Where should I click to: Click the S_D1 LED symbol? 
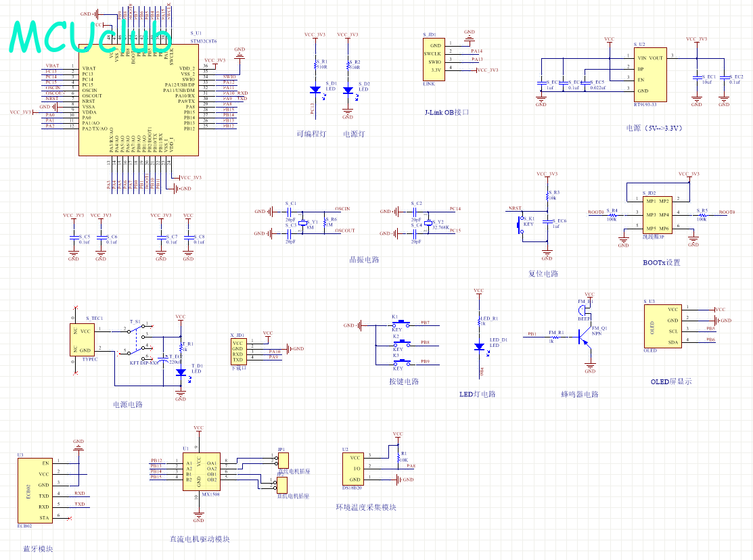(x=315, y=90)
